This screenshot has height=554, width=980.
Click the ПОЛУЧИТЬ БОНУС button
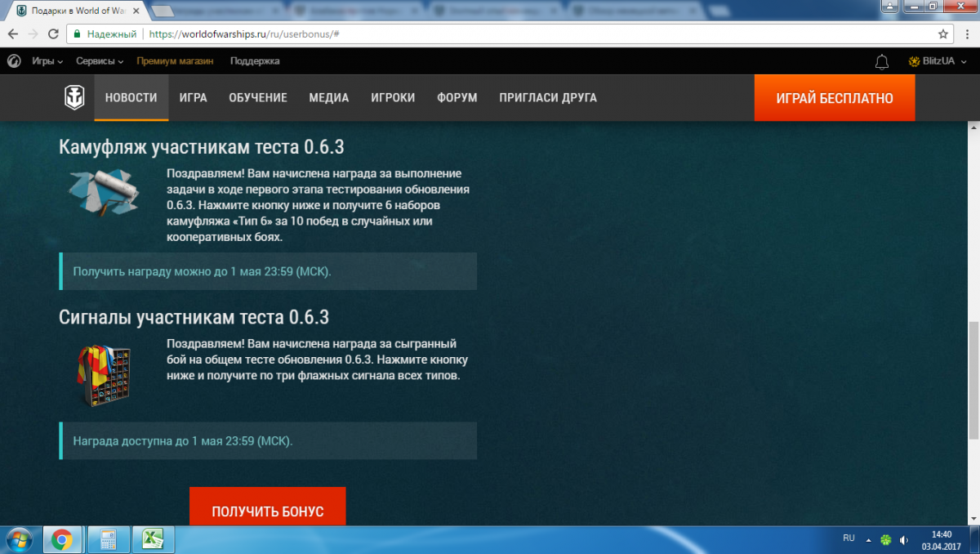tap(268, 507)
